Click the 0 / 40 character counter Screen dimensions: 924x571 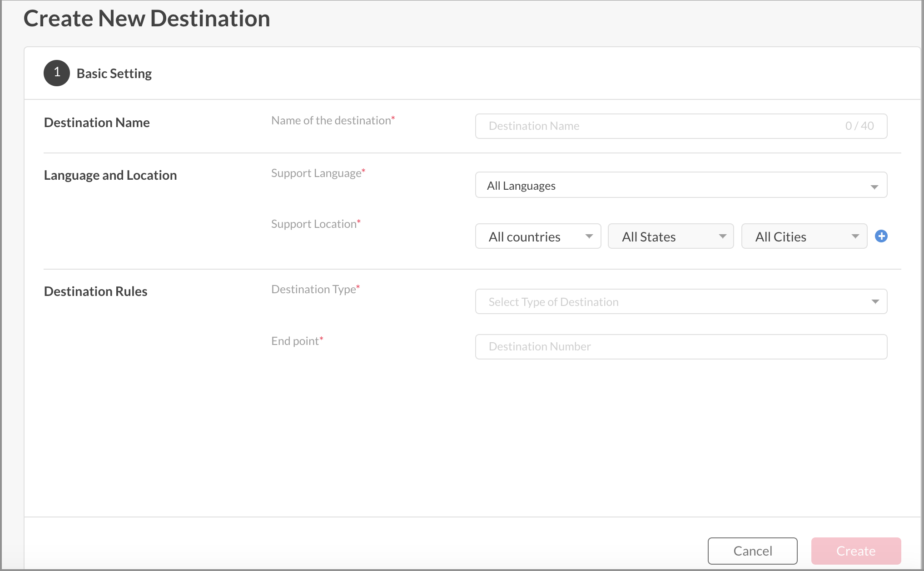click(859, 126)
